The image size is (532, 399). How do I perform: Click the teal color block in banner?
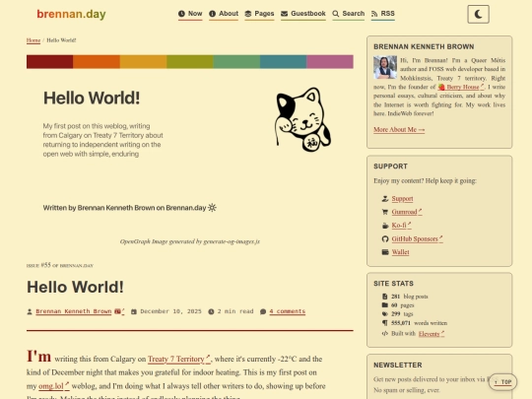(x=284, y=62)
